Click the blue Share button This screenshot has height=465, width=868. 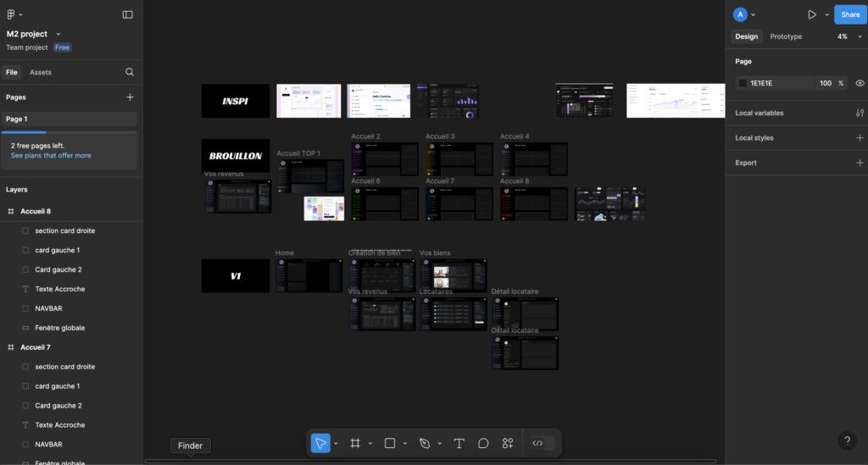coord(850,14)
